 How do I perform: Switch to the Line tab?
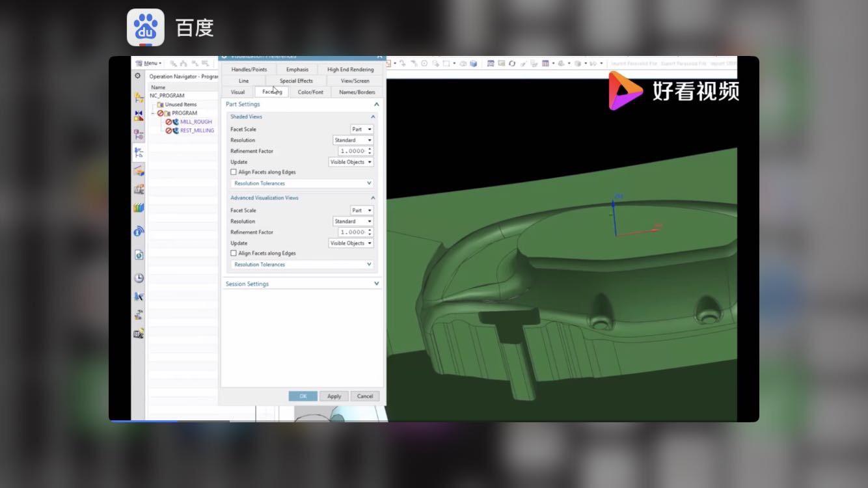tap(243, 81)
